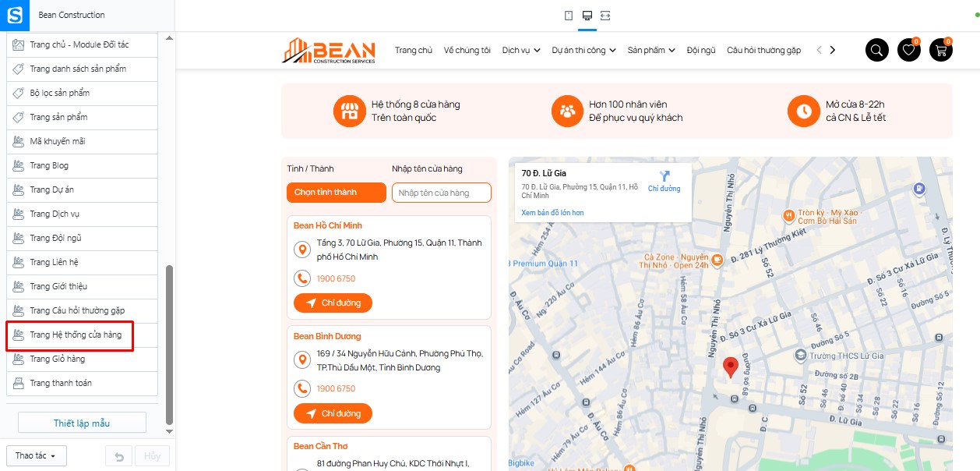Select Trang Giỏ hàng in sidebar

tap(82, 359)
